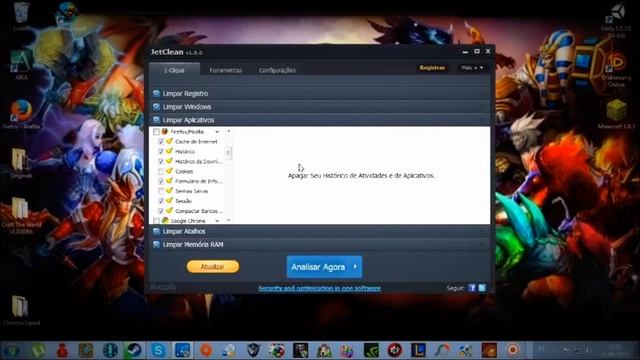Uncheck the Sessão checkbox

[161, 201]
